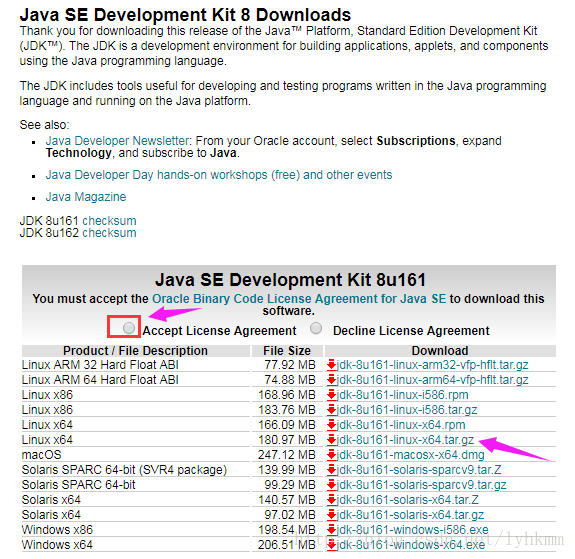The width and height of the screenshot is (575, 559).
Task: Download jdk-8u161-linux-arm64-vfp-hflt.tar.gz file link
Action: (x=433, y=380)
